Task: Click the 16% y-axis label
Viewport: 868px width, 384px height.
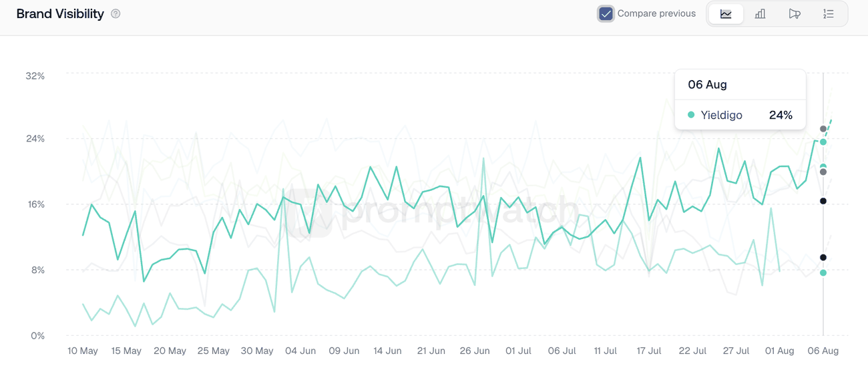Action: click(x=36, y=204)
